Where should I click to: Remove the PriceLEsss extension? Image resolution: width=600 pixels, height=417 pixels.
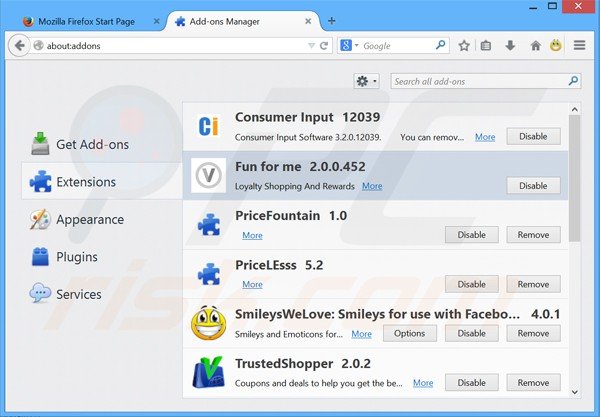533,284
